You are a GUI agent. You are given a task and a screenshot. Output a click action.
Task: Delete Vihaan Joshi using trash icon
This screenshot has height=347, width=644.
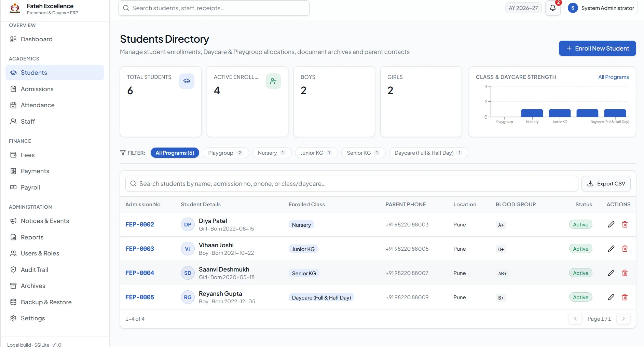pos(625,249)
